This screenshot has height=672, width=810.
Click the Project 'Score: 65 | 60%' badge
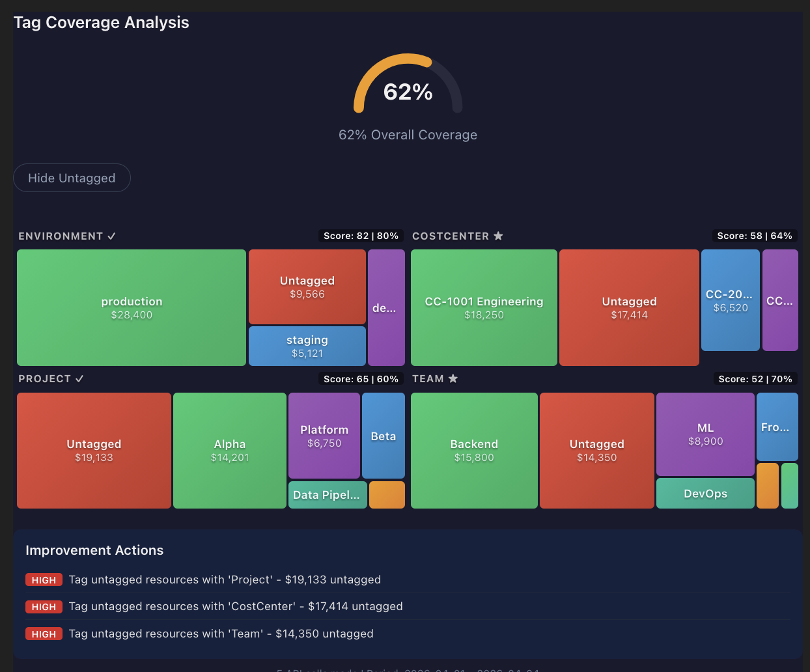pyautogui.click(x=361, y=379)
